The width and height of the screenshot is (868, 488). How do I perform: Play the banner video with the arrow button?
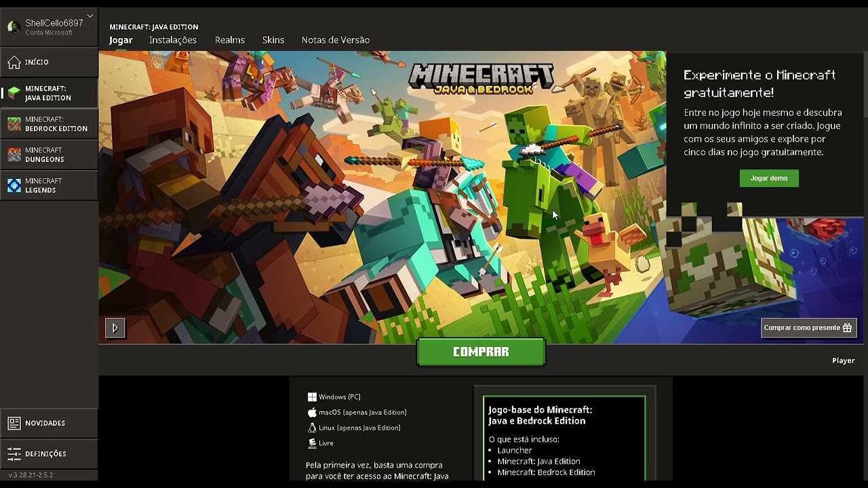click(x=115, y=328)
